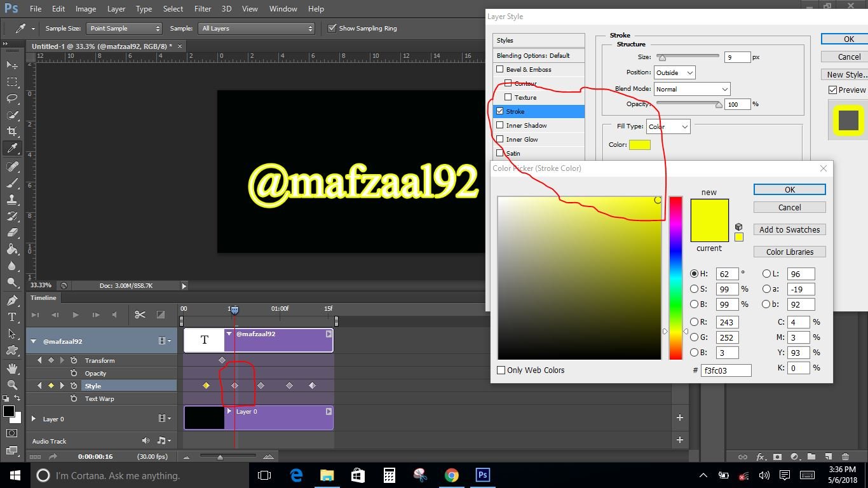Select the Custom Shape tool

pyautogui.click(x=12, y=349)
